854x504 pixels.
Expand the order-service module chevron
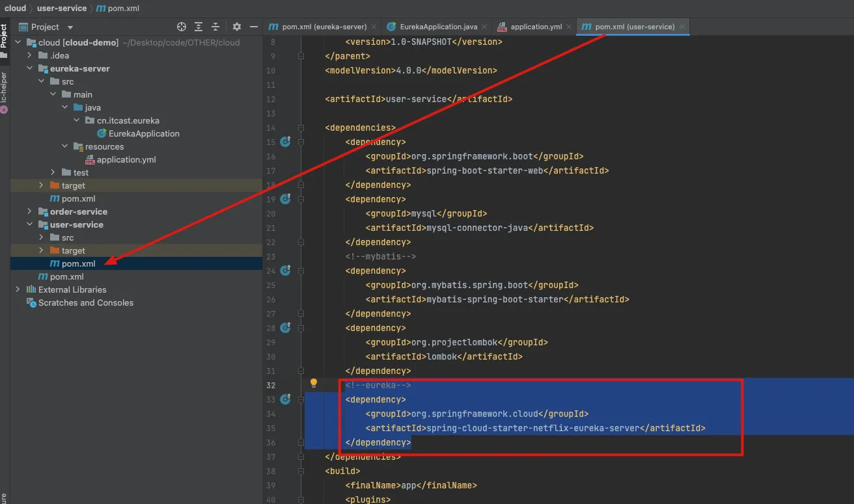29,211
